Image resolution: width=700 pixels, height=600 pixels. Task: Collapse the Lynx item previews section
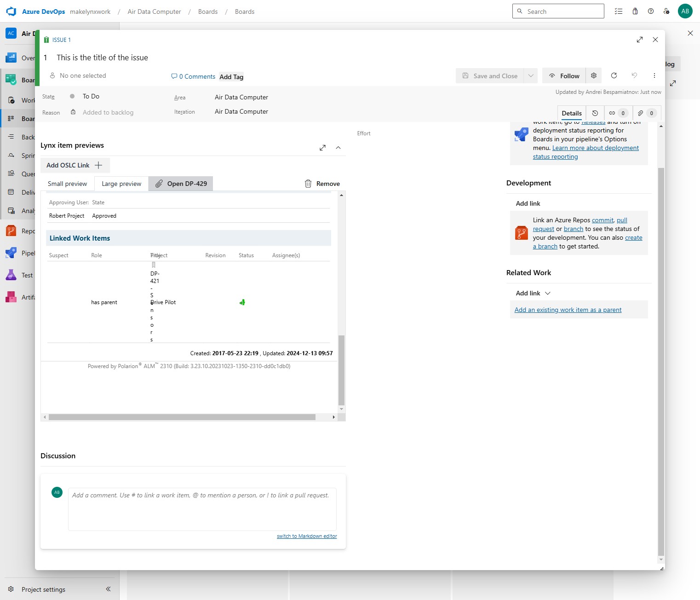coord(339,148)
